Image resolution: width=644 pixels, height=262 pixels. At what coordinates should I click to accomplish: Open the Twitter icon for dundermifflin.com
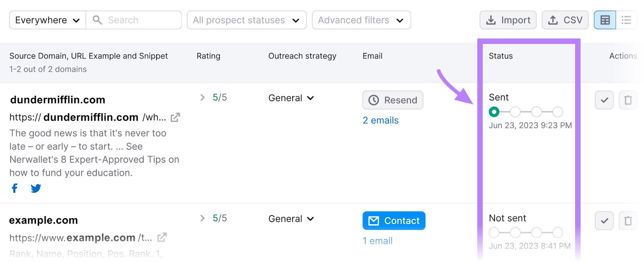point(36,188)
